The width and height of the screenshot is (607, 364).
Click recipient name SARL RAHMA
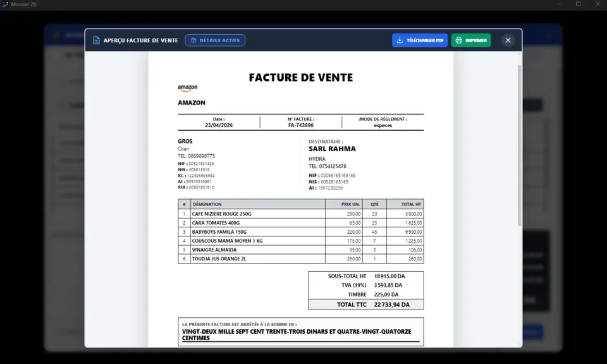click(332, 149)
